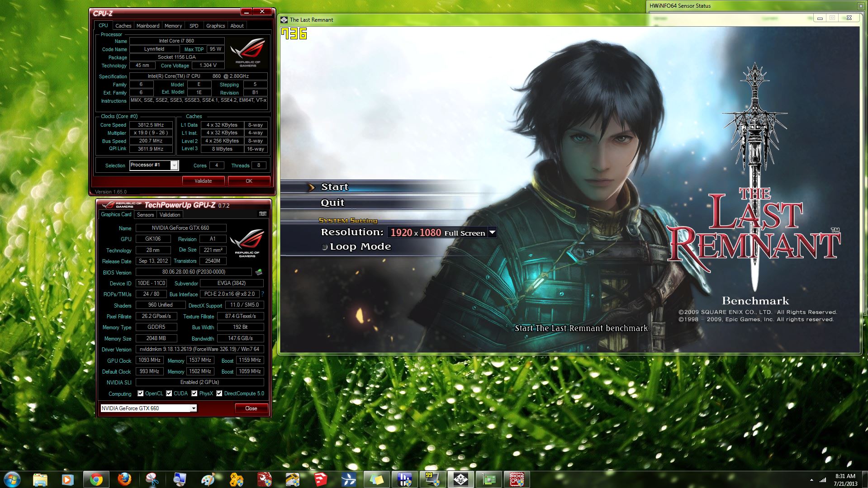Click the BIOS save chip icon in GPU-Z
The image size is (868, 488).
259,272
